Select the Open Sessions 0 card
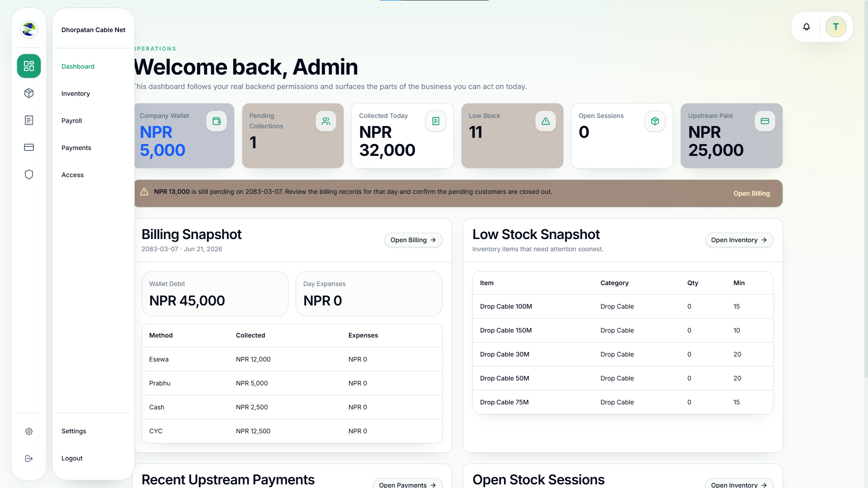This screenshot has width=868, height=488. coord(622,136)
